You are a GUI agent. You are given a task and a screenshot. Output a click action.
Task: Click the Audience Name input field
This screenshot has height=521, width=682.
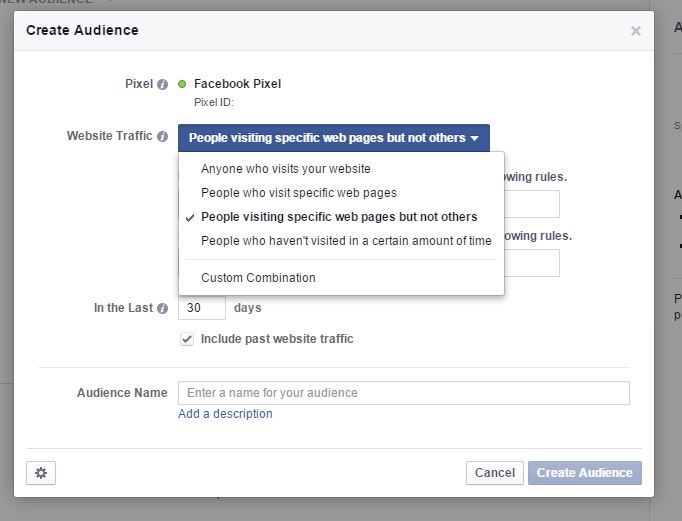pyautogui.click(x=404, y=393)
